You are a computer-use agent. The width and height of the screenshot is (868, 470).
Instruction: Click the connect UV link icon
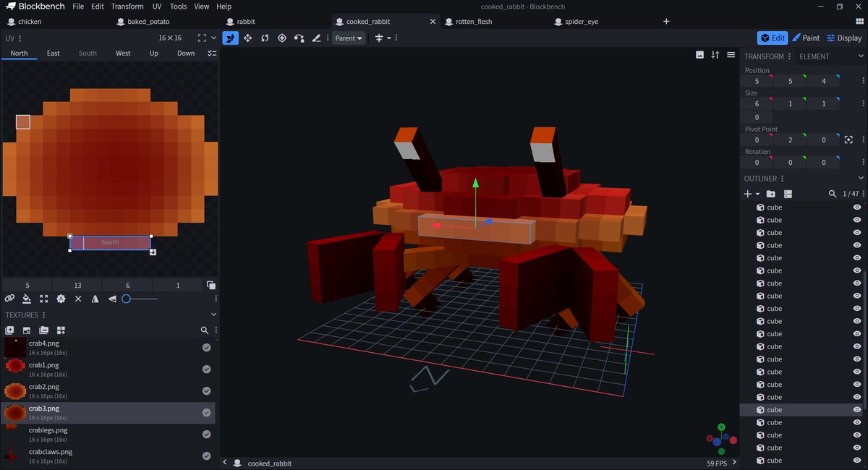tap(9, 299)
